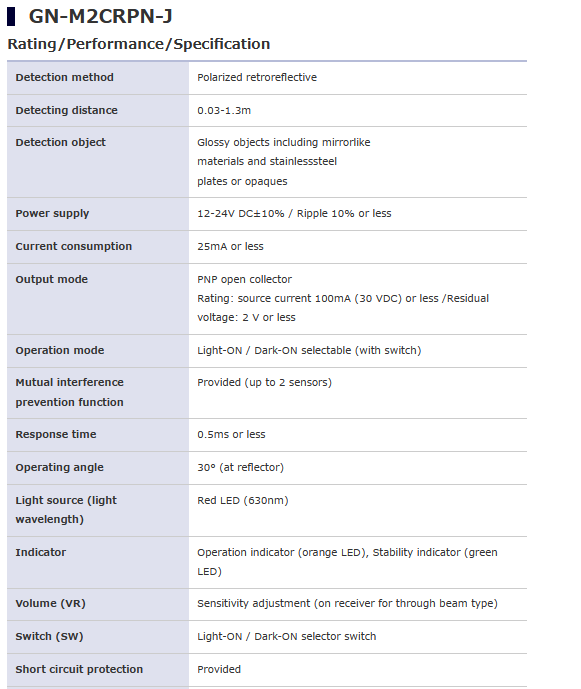
Task: Click the Polarized retroreflective value
Action: click(x=257, y=77)
